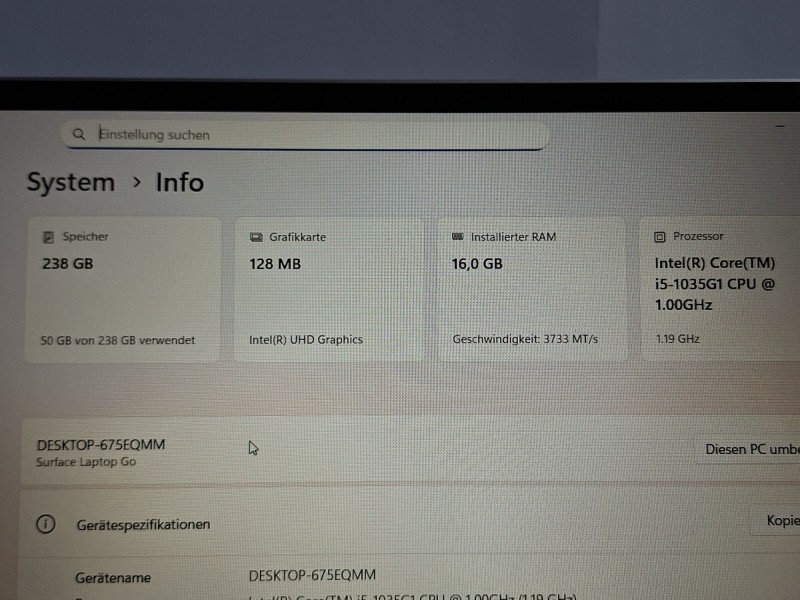Collapse the Gerätespezifikationen section

[400, 524]
